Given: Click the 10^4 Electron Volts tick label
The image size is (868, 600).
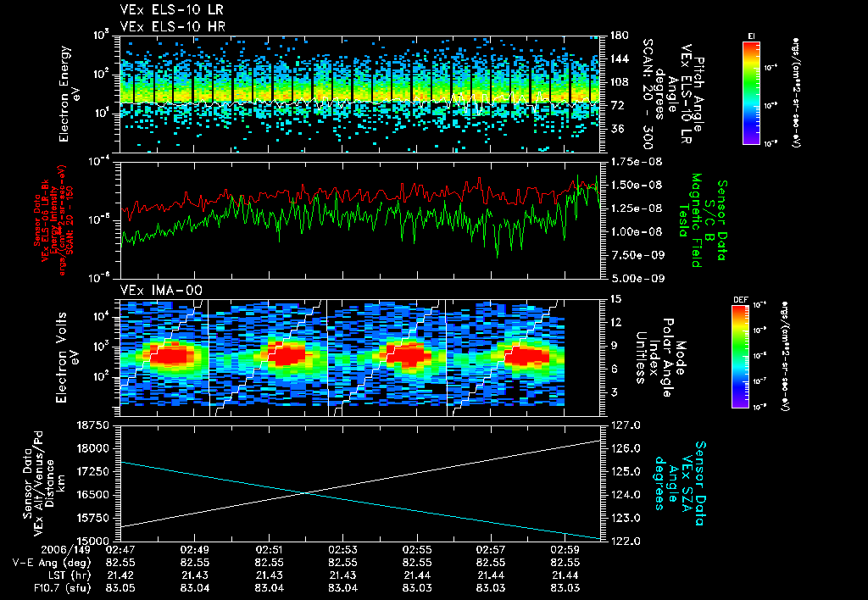Looking at the screenshot, I should [x=101, y=317].
